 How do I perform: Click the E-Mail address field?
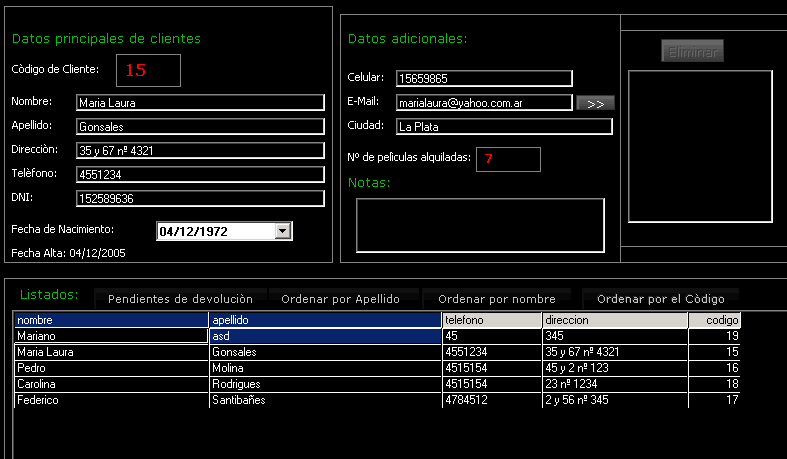[x=484, y=102]
